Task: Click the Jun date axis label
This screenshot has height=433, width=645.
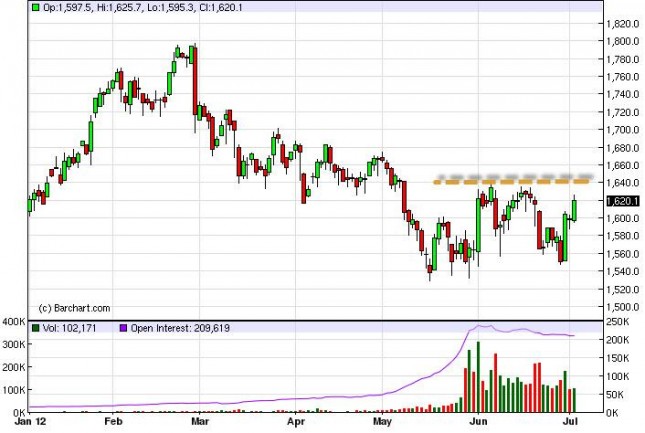Action: 478,421
